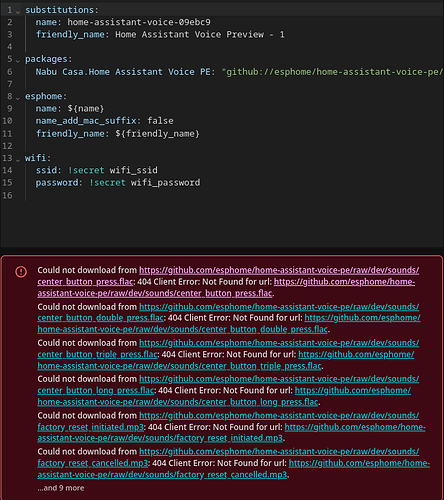Click the '${friendly_name}' value on line 11
The width and height of the screenshot is (444, 500).
coord(157,134)
